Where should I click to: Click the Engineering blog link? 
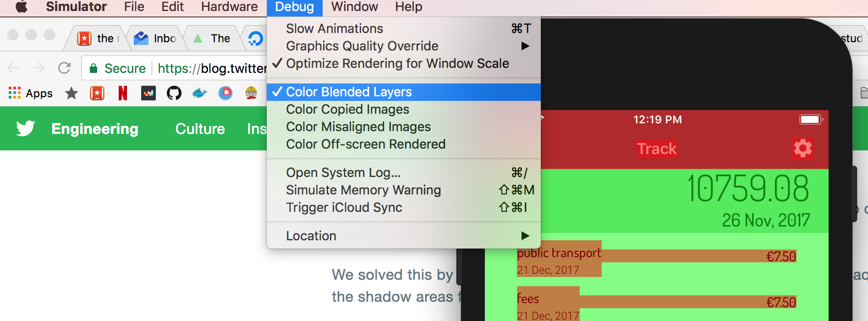[x=95, y=129]
